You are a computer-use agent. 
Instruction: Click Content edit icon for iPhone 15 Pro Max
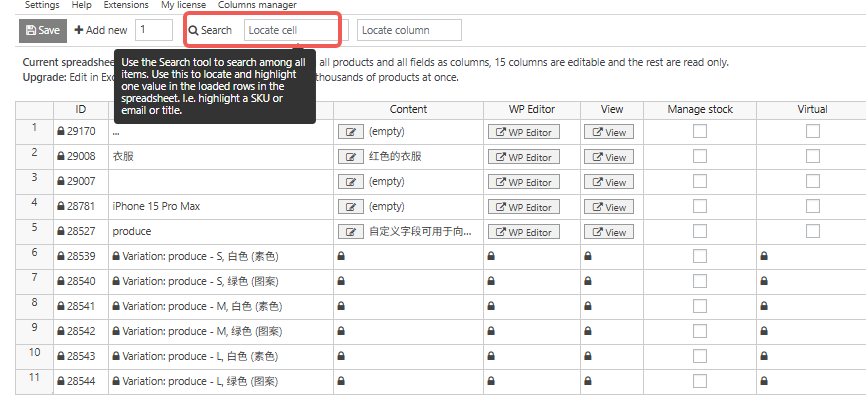tap(350, 207)
